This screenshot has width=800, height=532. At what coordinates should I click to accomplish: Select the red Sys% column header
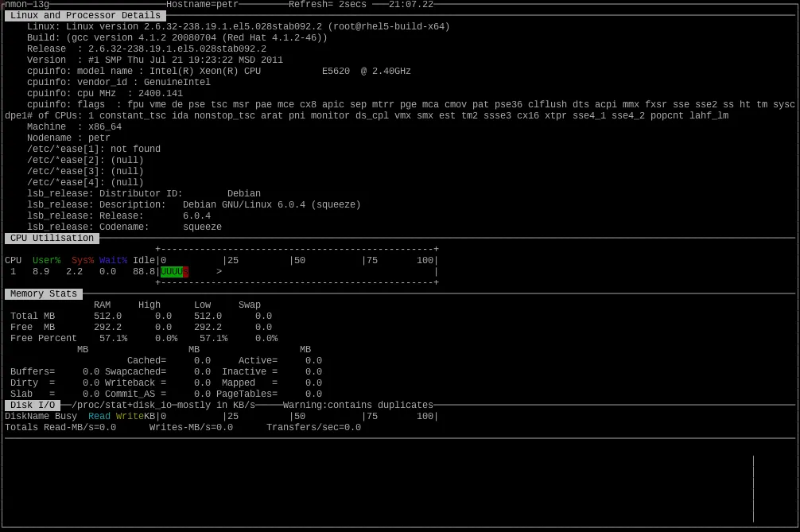pos(83,259)
